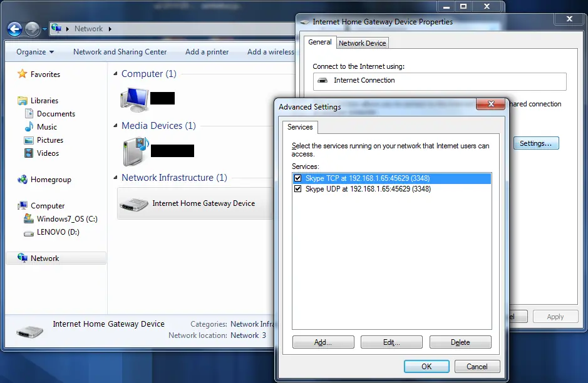Click the Libraries folder icon
This screenshot has width=588, height=383.
pyautogui.click(x=23, y=100)
